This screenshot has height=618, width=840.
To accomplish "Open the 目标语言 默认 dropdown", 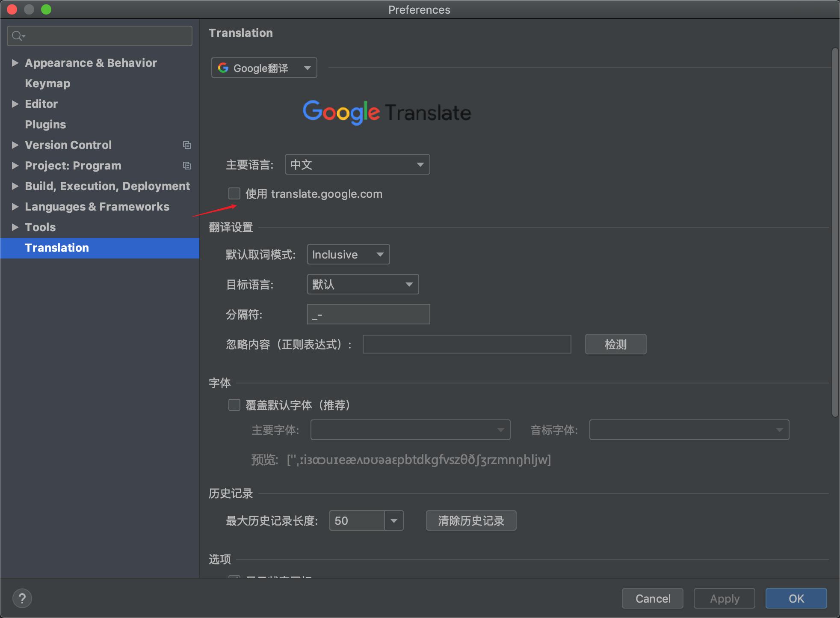I will click(363, 284).
